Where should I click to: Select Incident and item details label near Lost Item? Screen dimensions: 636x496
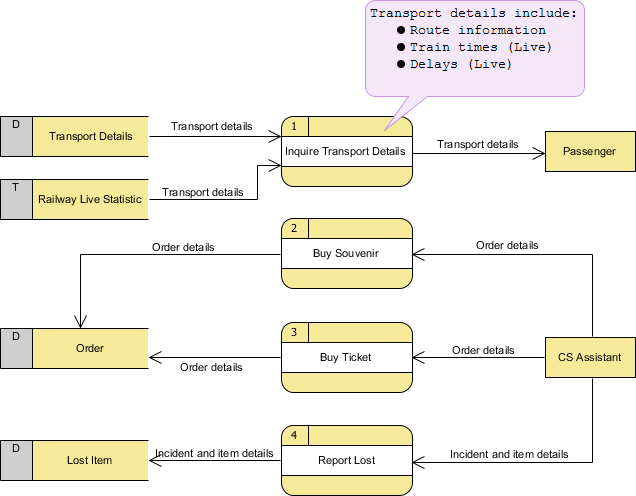tap(214, 453)
